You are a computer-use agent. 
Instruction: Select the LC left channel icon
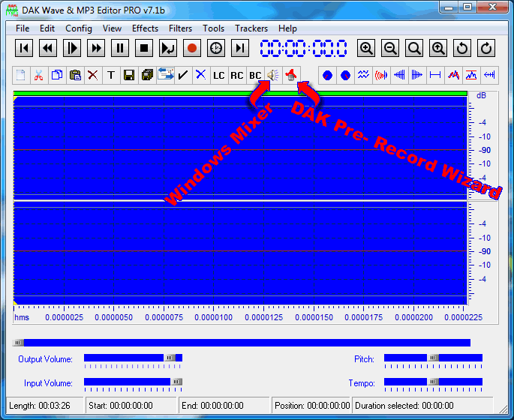218,75
